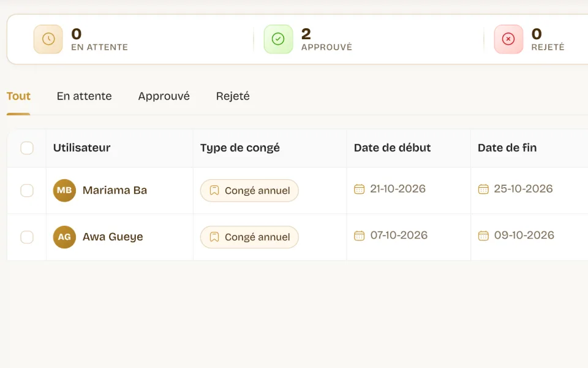Screen dimensions: 588x368
Task: Select the Approuvé tab
Action: tap(164, 96)
